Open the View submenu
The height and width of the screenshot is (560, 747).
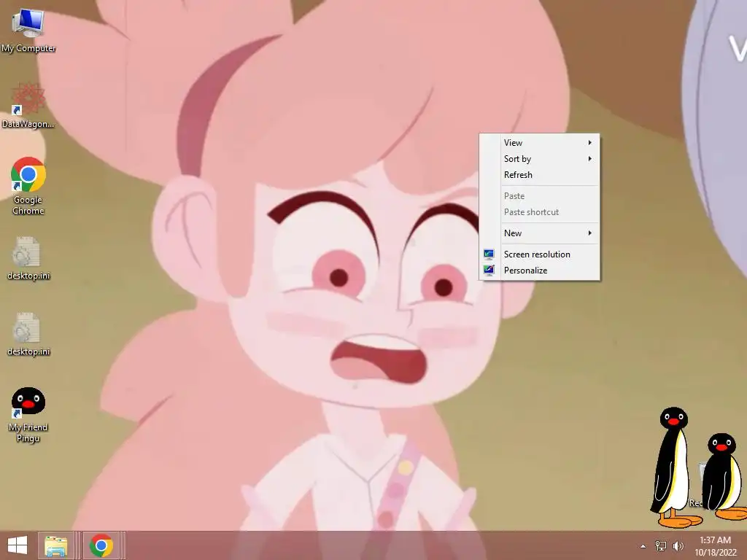[539, 143]
